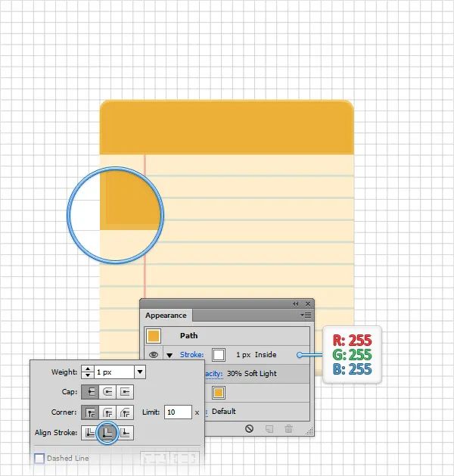The width and height of the screenshot is (454, 476).
Task: Choose the Bevel Join corner icon
Action: (x=125, y=412)
